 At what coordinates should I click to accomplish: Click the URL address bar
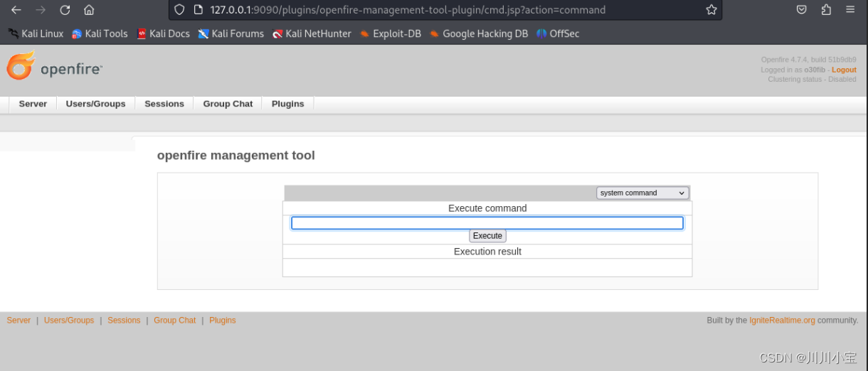[445, 10]
